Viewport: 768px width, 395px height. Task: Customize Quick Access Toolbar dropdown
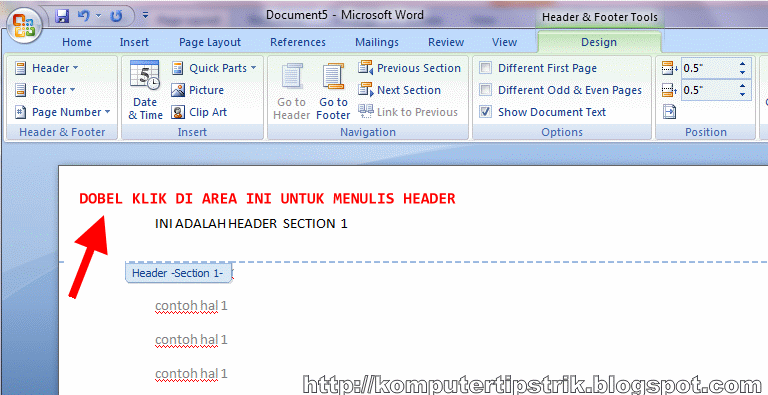145,16
